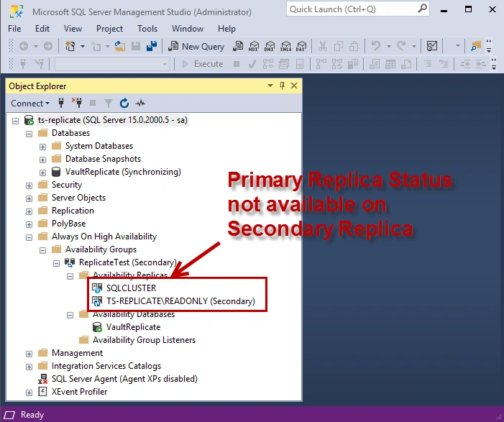Click the MDX query icon
This screenshot has height=422, width=504.
click(254, 46)
